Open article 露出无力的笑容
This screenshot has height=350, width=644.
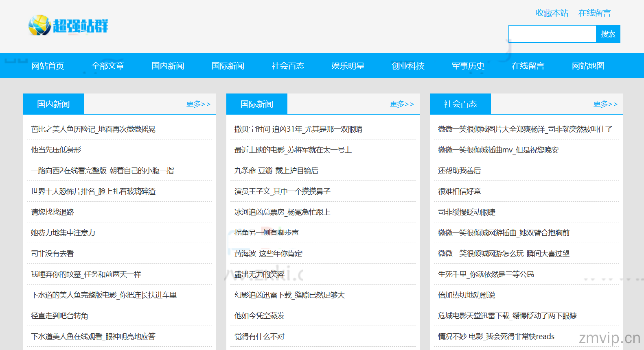tap(260, 274)
